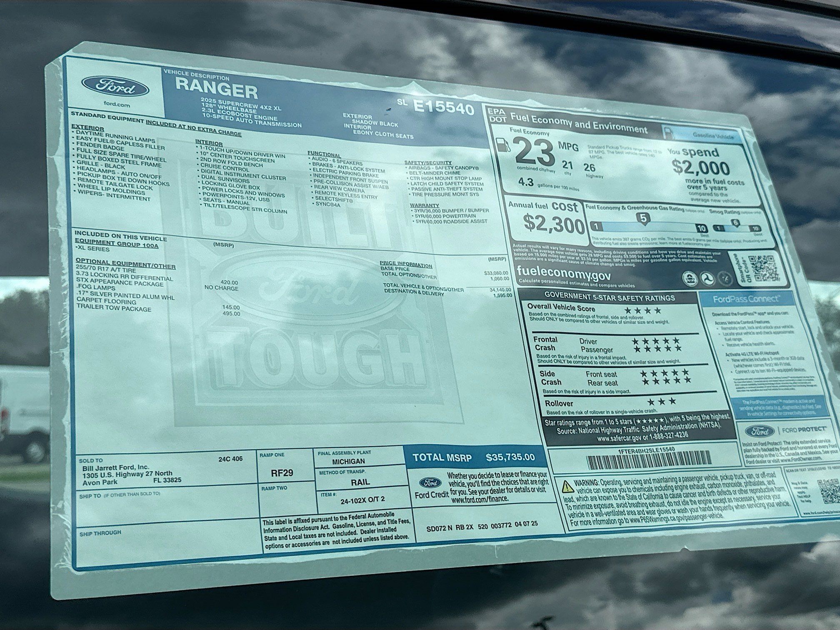Click the $2,000 five-year fuel cost

point(700,167)
